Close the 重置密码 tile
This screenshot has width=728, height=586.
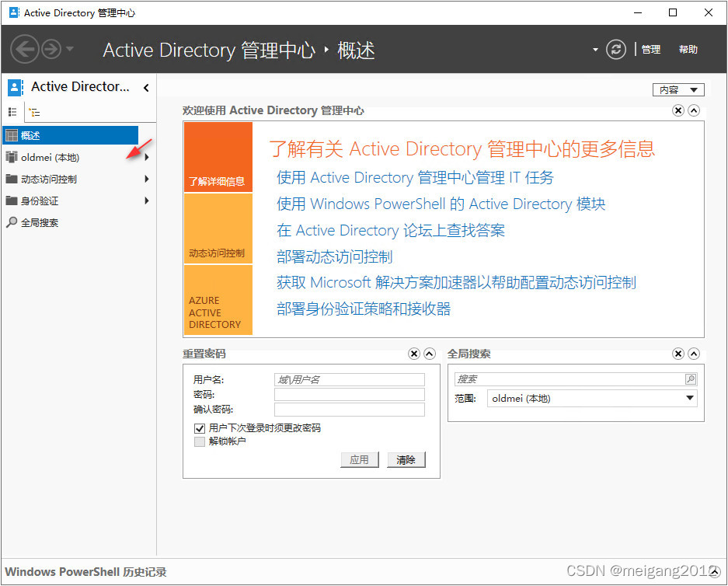413,354
